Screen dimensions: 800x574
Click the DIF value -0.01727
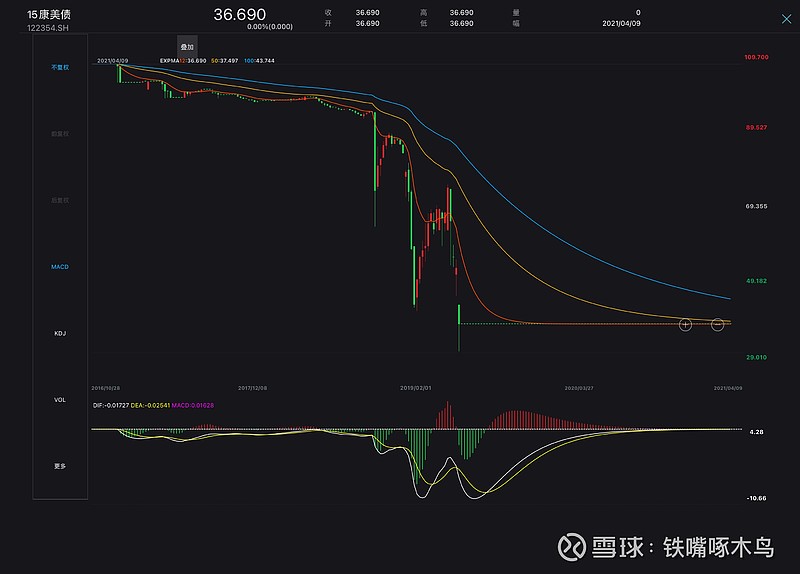(x=117, y=405)
